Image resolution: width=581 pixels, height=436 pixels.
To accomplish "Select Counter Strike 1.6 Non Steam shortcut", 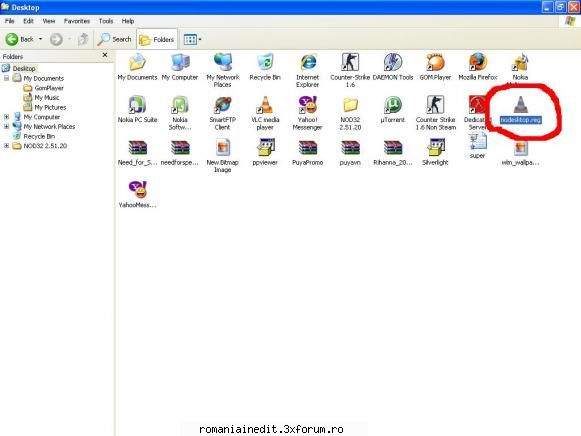I will (435, 113).
